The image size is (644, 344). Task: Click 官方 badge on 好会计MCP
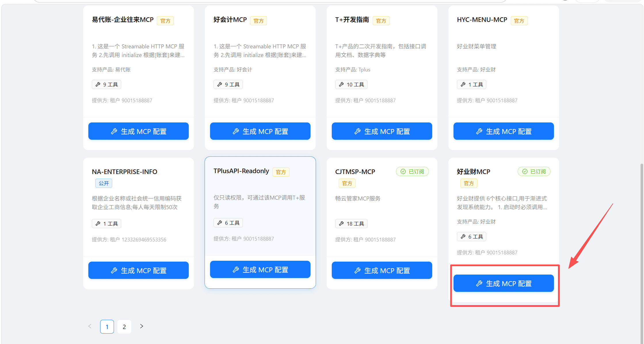point(258,21)
